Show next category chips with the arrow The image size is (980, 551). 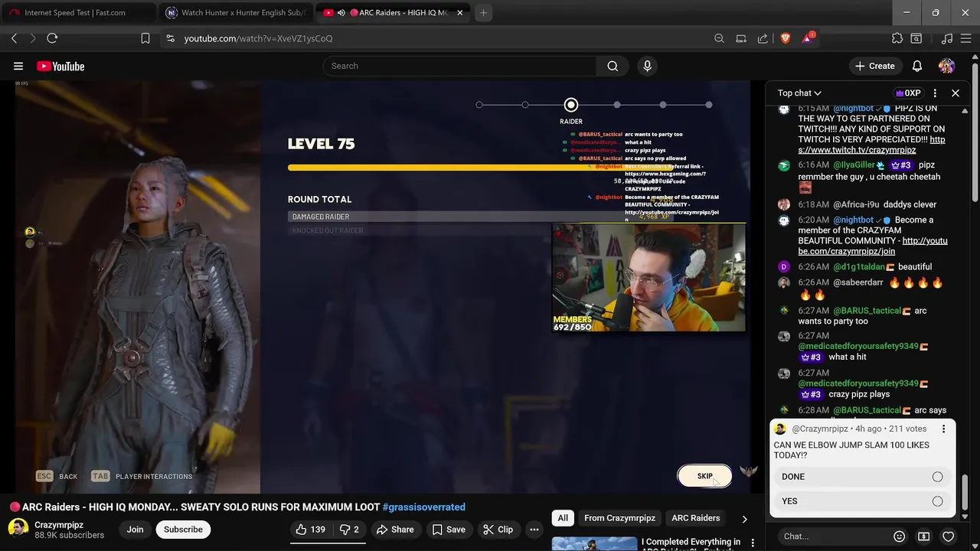(x=744, y=519)
